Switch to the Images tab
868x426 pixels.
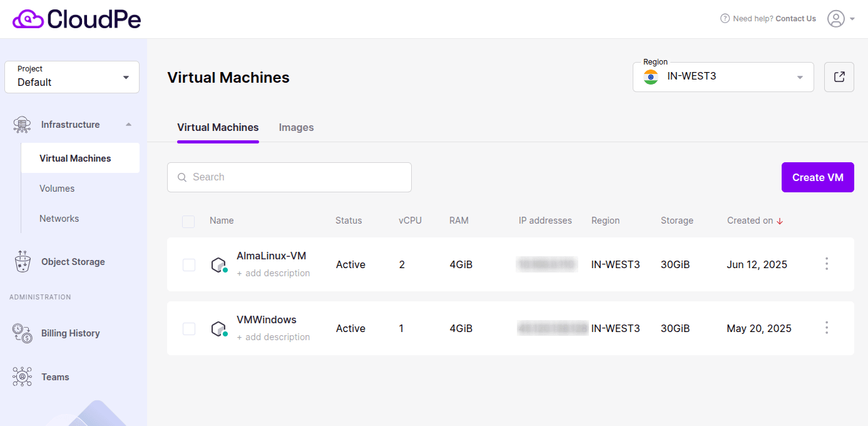tap(296, 127)
